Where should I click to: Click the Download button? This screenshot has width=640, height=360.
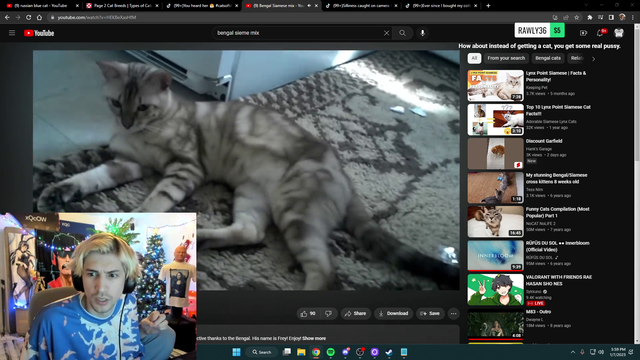coord(393,313)
